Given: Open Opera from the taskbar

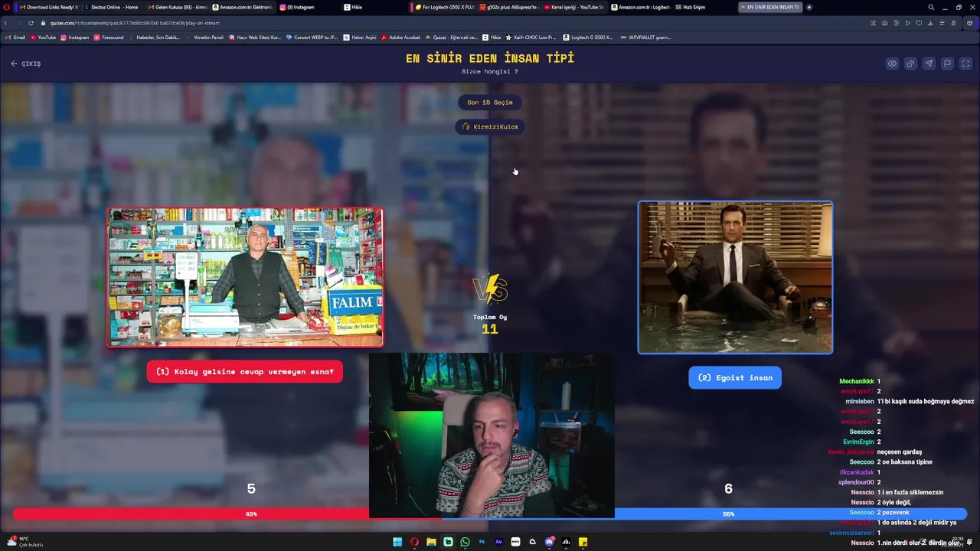Looking at the screenshot, I should [x=414, y=542].
